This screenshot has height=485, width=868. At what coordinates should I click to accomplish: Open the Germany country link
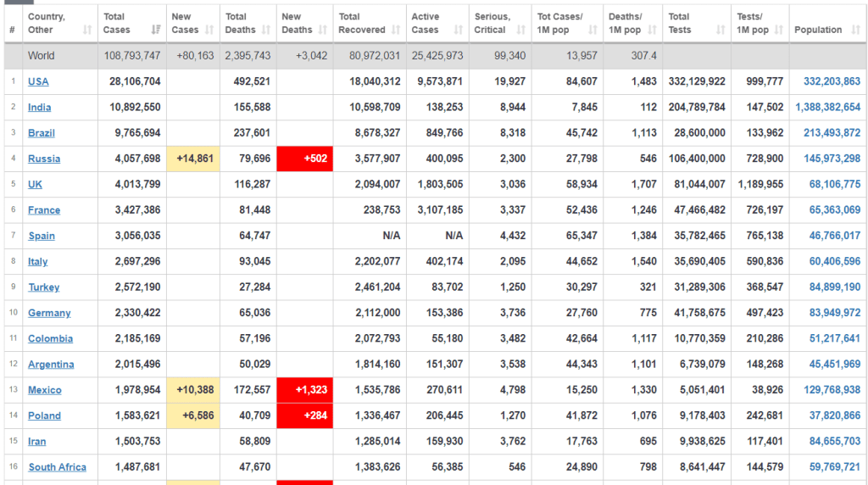(x=49, y=313)
